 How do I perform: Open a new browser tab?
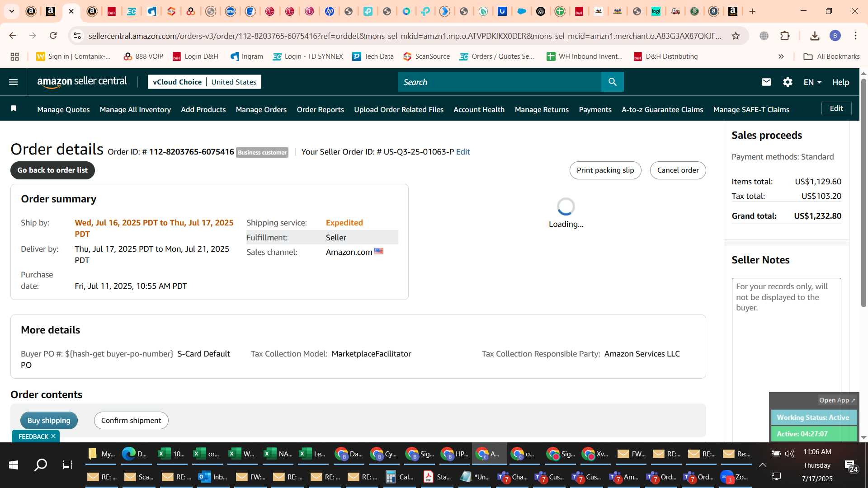pyautogui.click(x=752, y=11)
